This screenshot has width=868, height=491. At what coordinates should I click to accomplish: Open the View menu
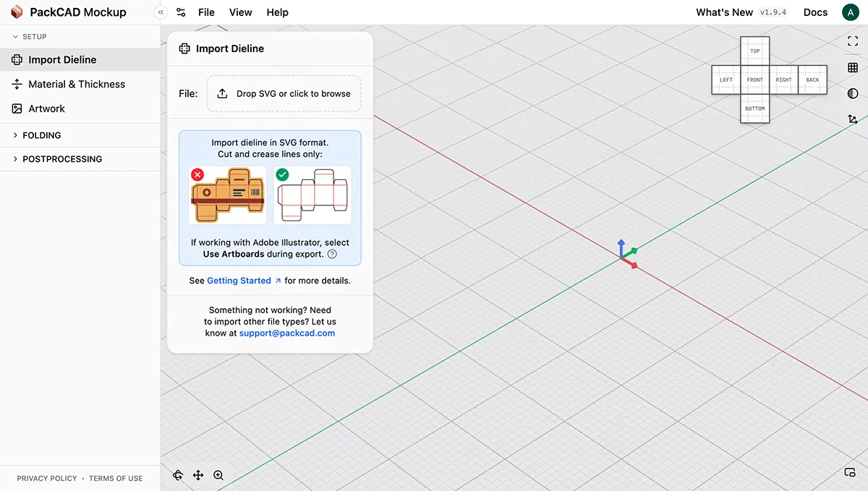(240, 12)
